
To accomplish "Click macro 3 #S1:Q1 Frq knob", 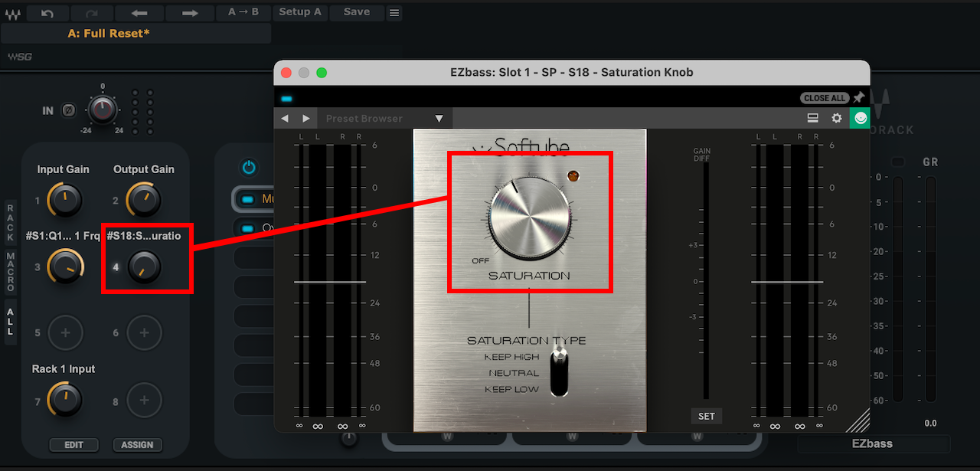I will [64, 267].
